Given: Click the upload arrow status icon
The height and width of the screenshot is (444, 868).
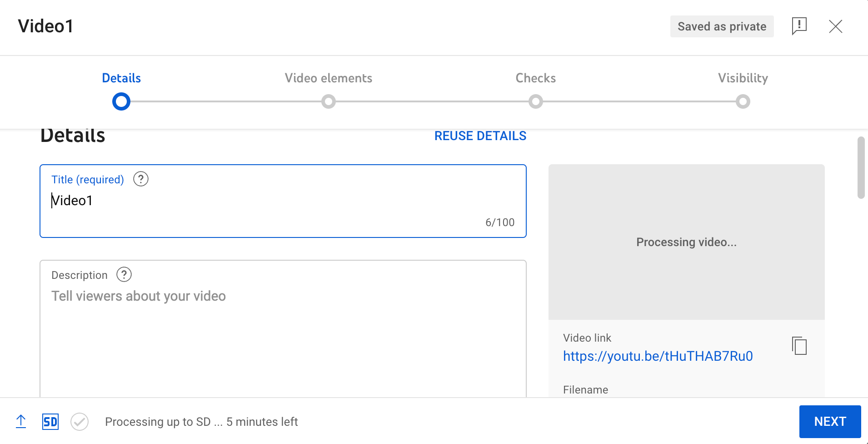Looking at the screenshot, I should (x=21, y=422).
